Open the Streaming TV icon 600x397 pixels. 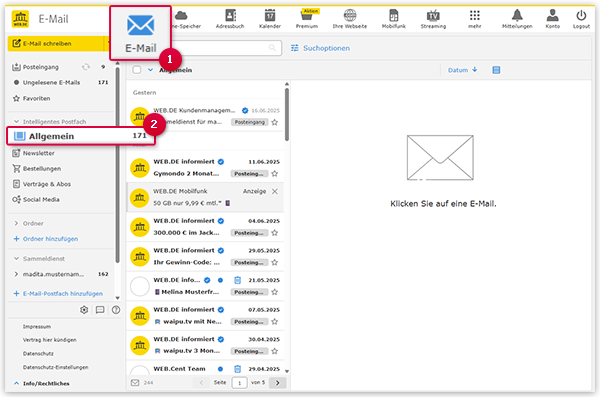coord(433,19)
